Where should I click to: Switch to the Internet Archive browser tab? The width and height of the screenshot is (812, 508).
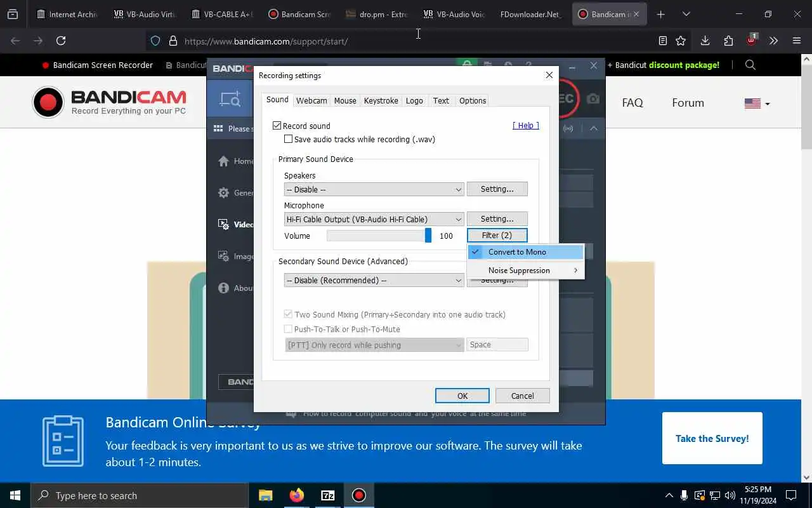67,14
